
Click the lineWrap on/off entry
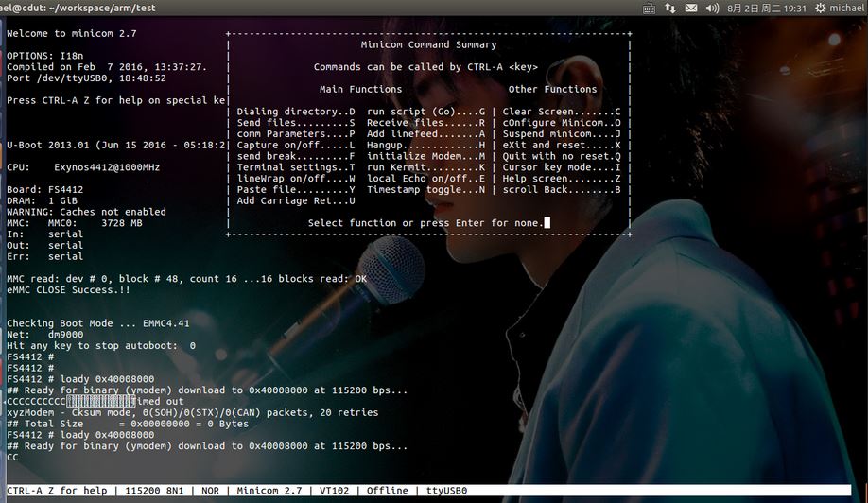(296, 178)
